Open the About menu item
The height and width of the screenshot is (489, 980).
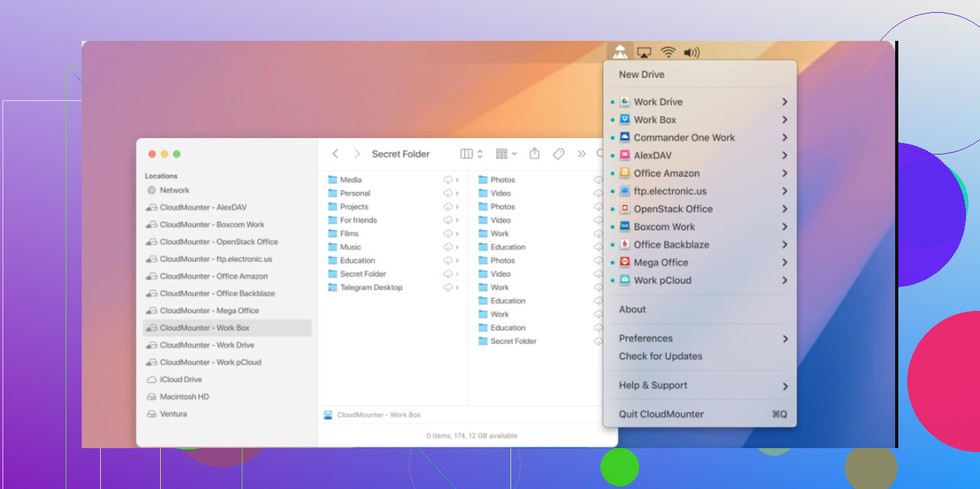[x=632, y=310]
